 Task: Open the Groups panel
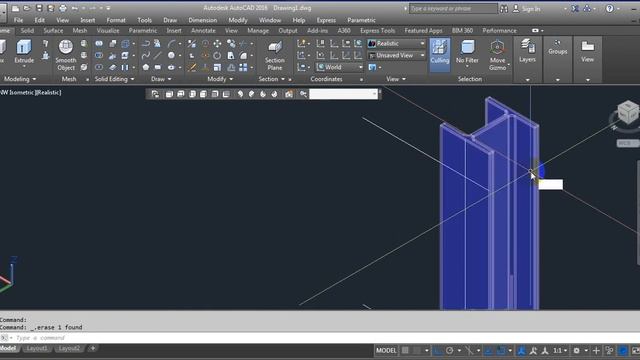(x=558, y=47)
